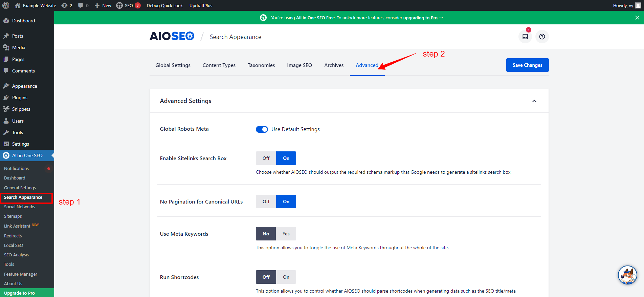Toggle Use Default Settings switch

(262, 129)
